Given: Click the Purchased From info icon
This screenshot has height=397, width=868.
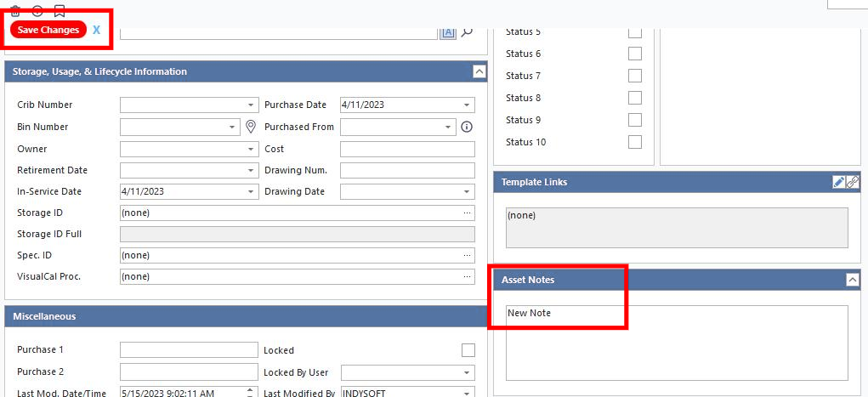Looking at the screenshot, I should 467,127.
